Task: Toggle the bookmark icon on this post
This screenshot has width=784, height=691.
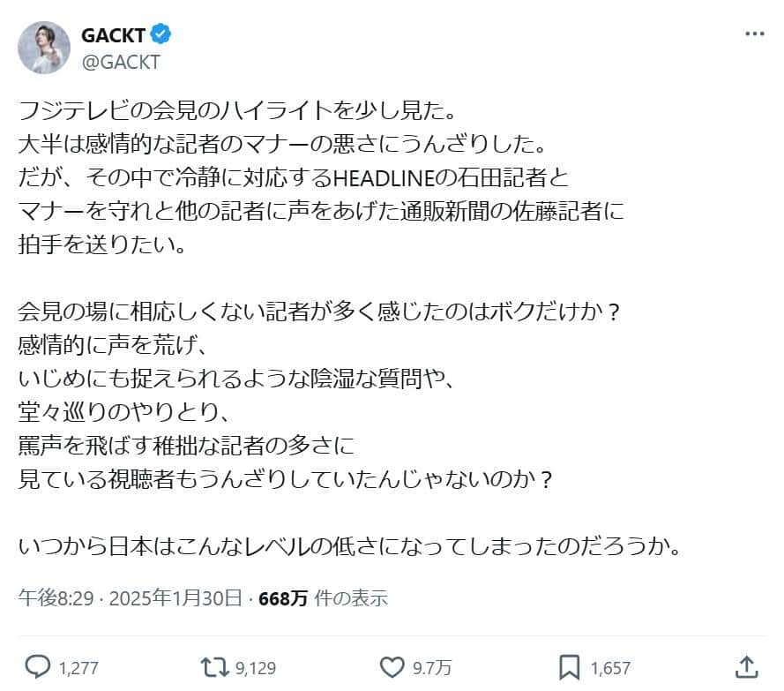Action: tap(569, 665)
